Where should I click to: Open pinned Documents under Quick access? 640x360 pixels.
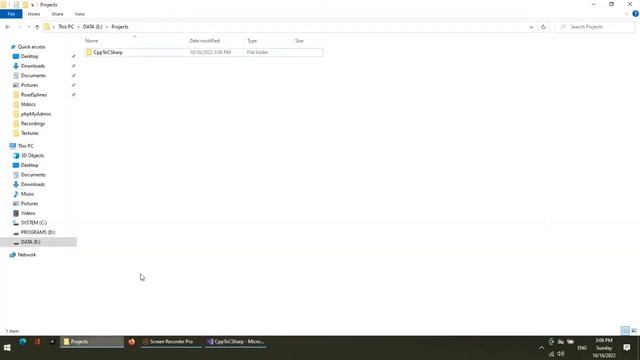click(x=33, y=76)
